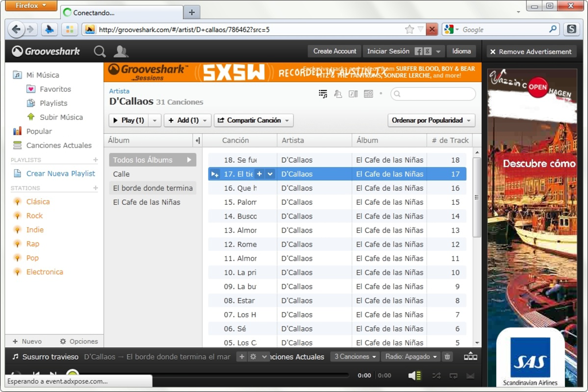Open Ordenar por Popularidad dropdown
The width and height of the screenshot is (588, 392).
click(x=431, y=121)
